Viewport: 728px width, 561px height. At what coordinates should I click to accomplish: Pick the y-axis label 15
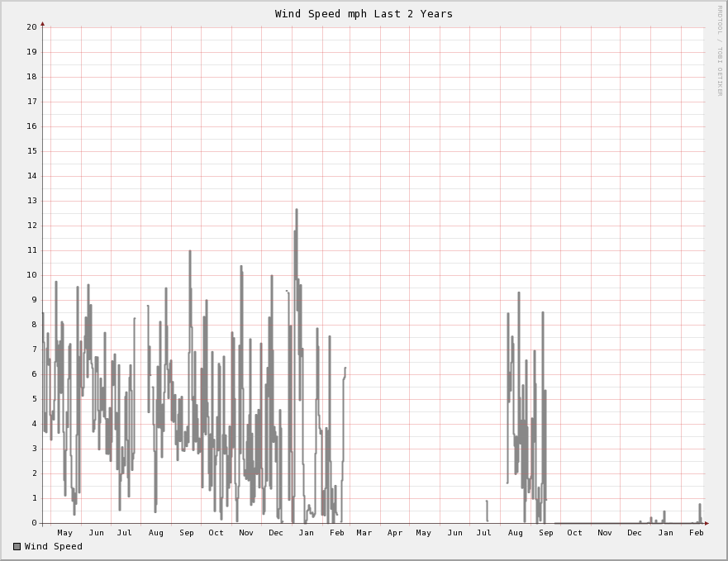(31, 151)
